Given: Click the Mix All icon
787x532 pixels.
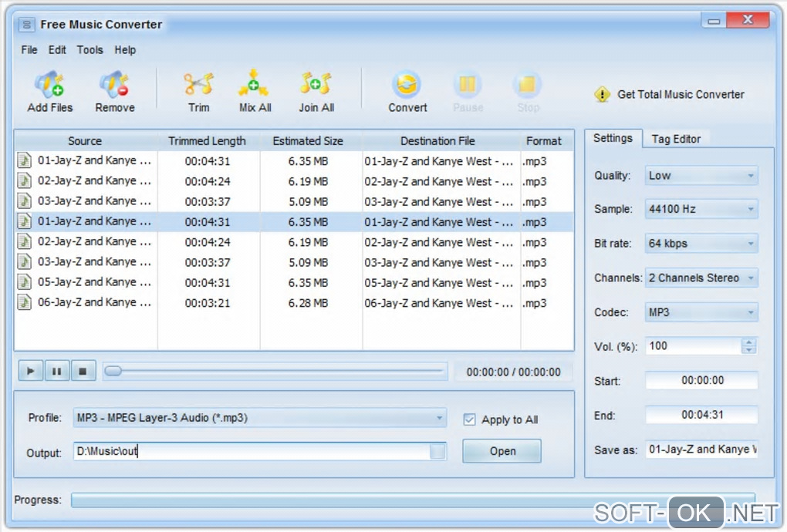Looking at the screenshot, I should click(x=254, y=85).
